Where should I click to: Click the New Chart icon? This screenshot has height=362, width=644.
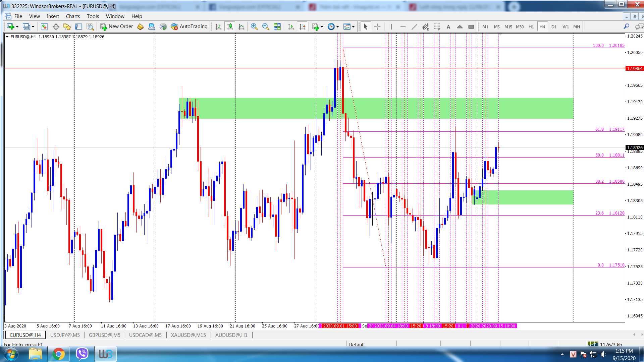[10, 26]
